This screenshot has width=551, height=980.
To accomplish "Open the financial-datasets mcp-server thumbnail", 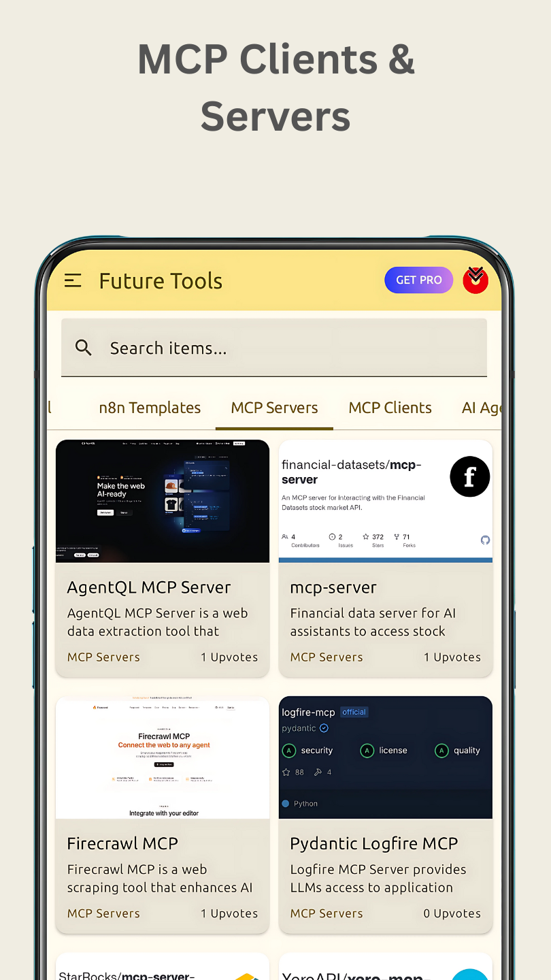I will [x=386, y=501].
